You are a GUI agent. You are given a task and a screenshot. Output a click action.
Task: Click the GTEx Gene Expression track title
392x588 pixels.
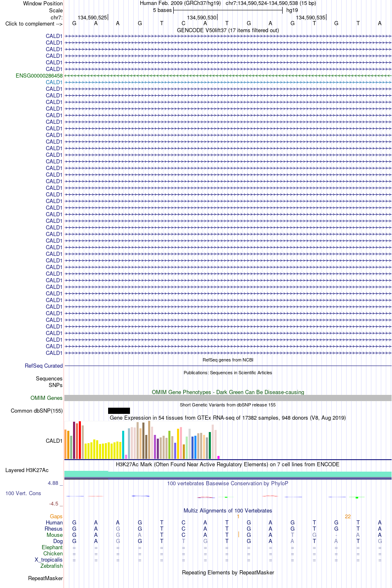pos(228,418)
